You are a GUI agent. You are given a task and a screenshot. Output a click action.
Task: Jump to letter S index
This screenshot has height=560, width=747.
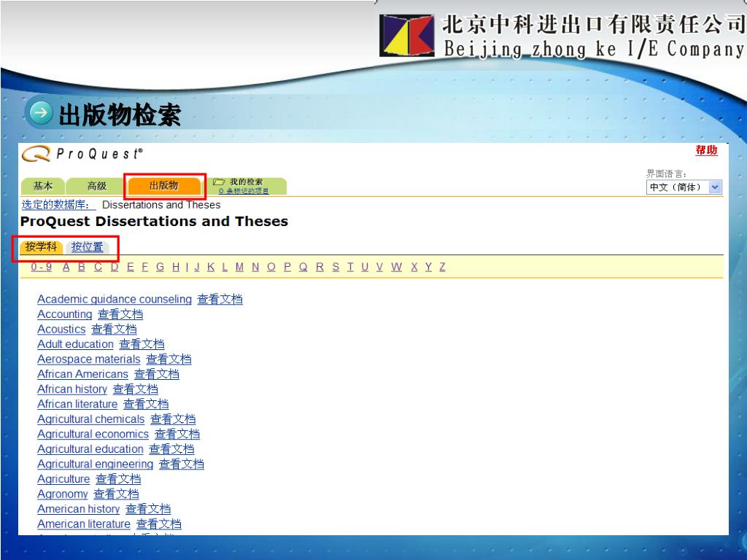coord(336,267)
